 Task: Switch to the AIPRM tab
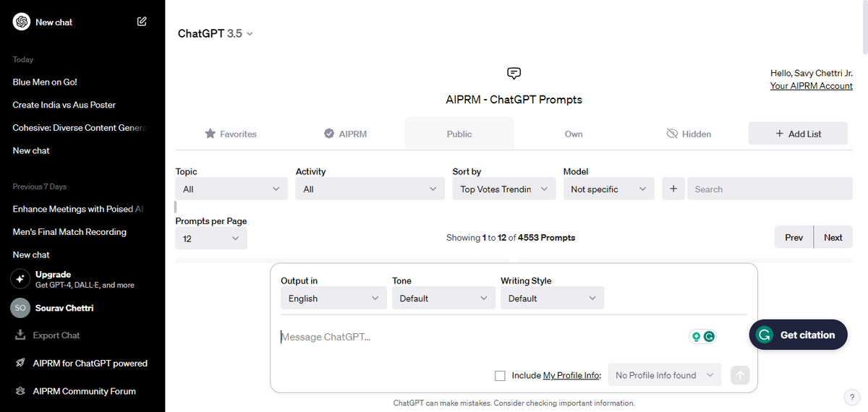pyautogui.click(x=345, y=134)
